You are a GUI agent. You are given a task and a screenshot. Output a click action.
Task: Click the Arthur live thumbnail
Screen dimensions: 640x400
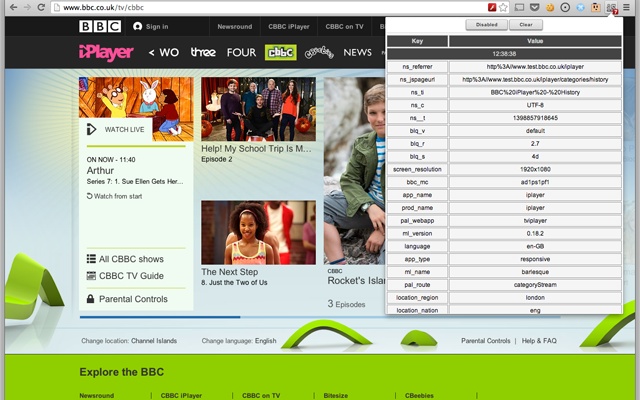click(136, 109)
